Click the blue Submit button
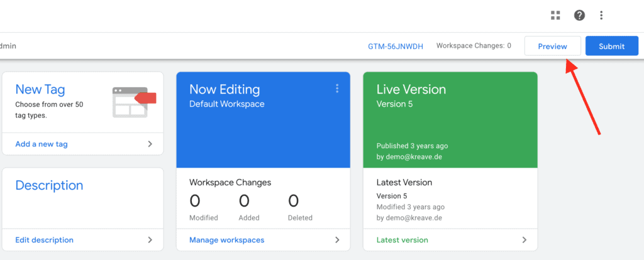 click(611, 46)
